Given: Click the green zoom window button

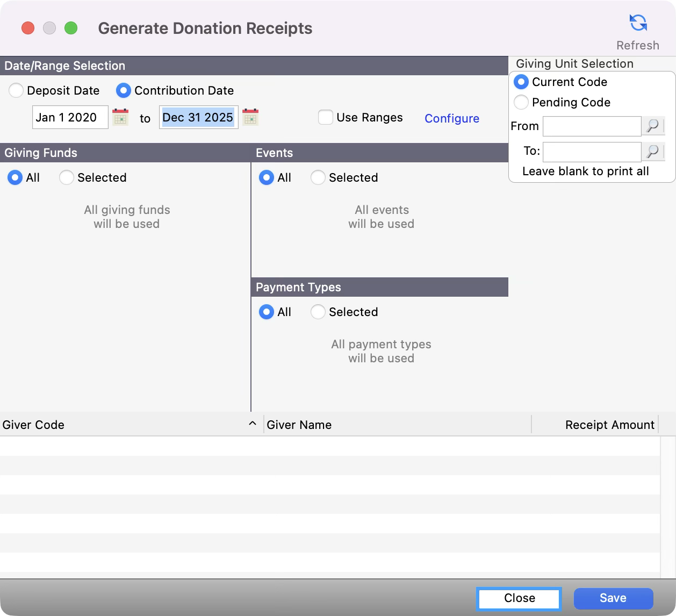Looking at the screenshot, I should [x=71, y=28].
